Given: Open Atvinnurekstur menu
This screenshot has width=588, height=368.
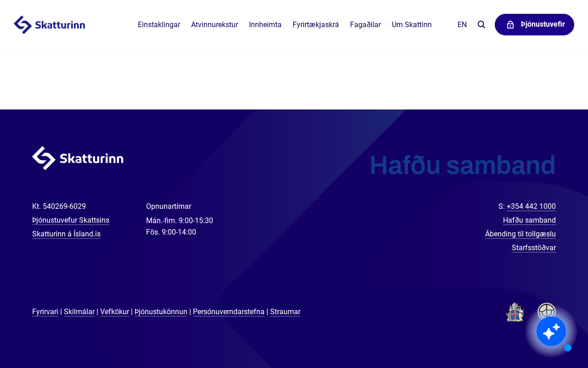Looking at the screenshot, I should (x=215, y=25).
